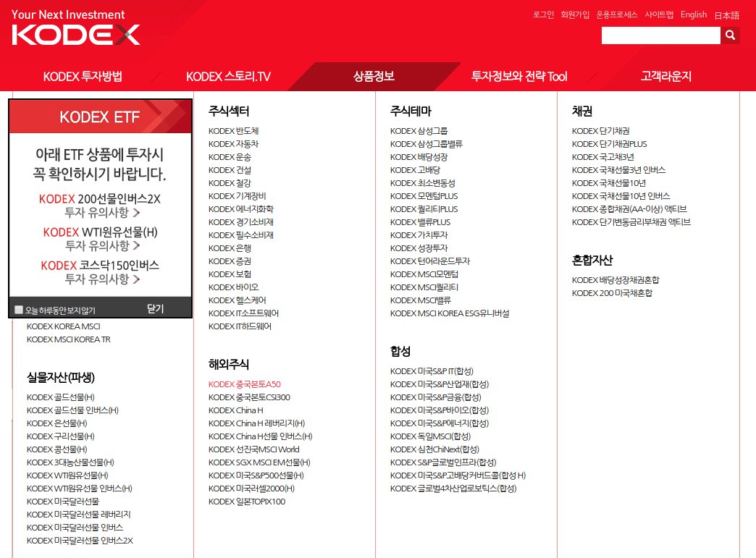Open KODEX 삼성그룹 product
Screen dimensions: 756x558
coord(419,131)
